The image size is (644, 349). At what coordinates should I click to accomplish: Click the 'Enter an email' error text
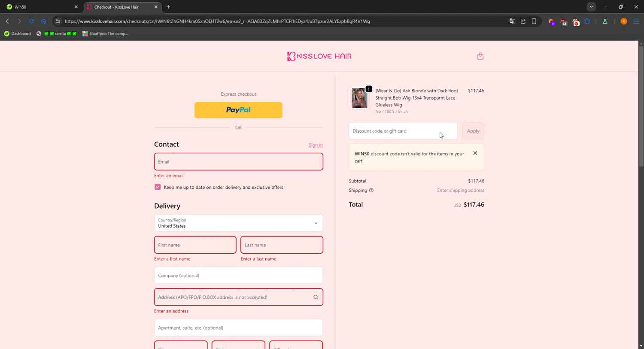[169, 176]
